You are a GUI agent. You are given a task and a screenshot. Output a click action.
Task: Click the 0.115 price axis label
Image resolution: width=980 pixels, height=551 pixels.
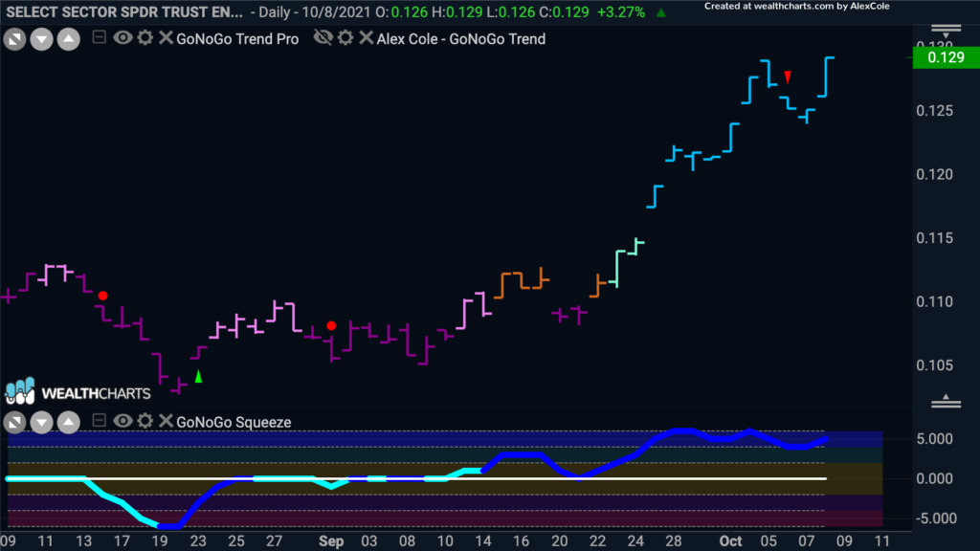click(934, 238)
